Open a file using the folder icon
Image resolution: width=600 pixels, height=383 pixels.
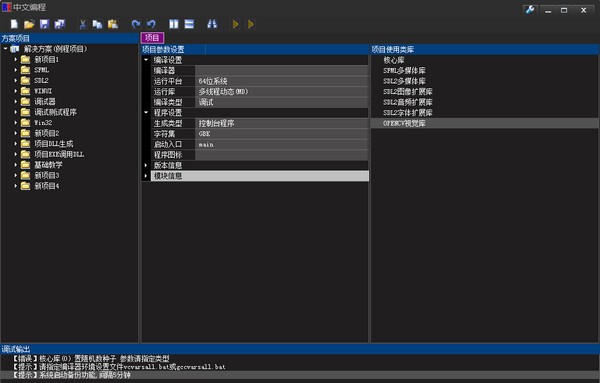coord(29,24)
